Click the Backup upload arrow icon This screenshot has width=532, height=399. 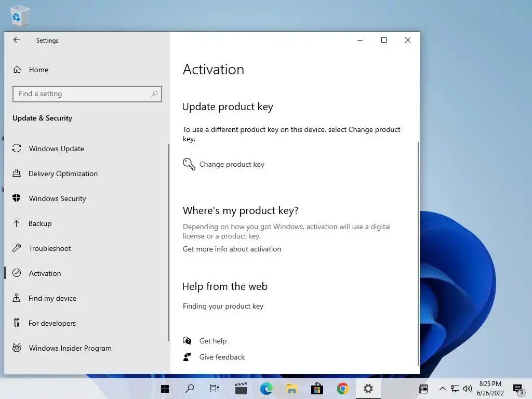(17, 223)
